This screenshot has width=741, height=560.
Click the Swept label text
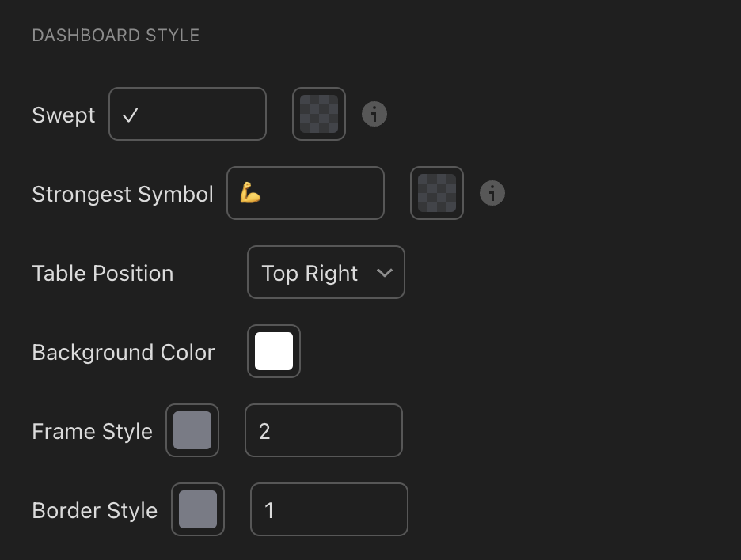[x=64, y=115]
